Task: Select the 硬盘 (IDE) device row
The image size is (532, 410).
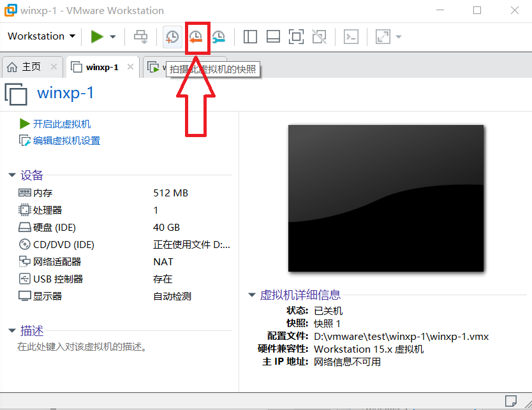Action: coord(125,228)
